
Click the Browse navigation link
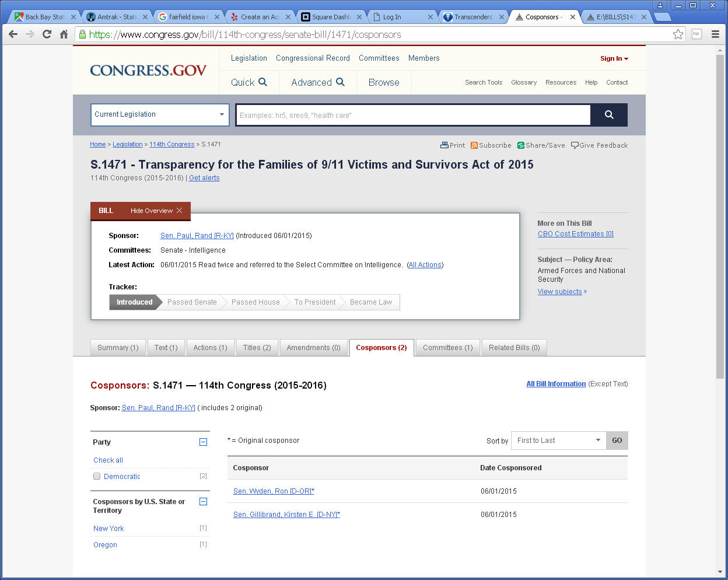(384, 82)
